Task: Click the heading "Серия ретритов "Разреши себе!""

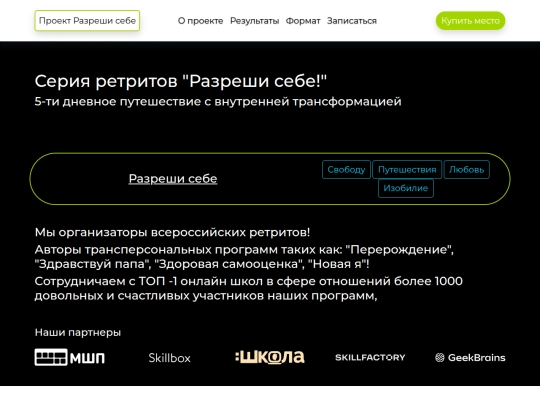Action: (x=180, y=81)
